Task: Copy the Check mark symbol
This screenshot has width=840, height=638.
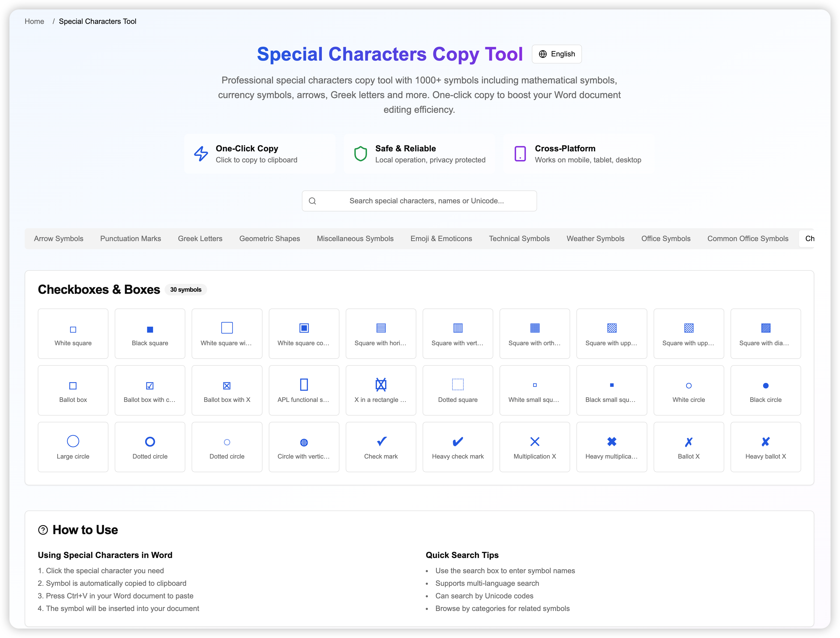Action: point(381,447)
